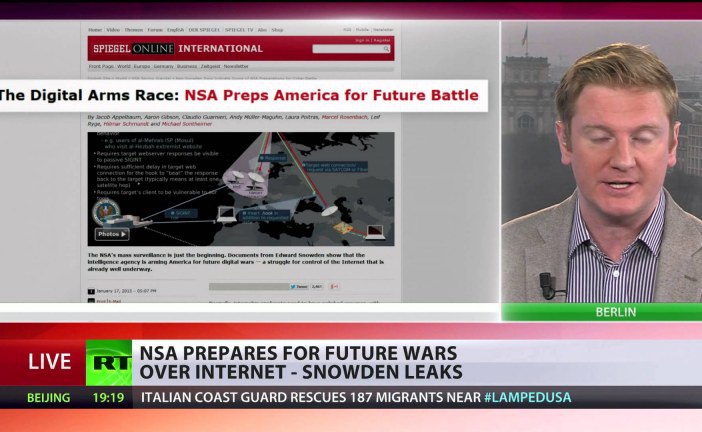Click the SPIEGEL ONLINE logo
Image resolution: width=702 pixels, height=432 pixels.
133,48
